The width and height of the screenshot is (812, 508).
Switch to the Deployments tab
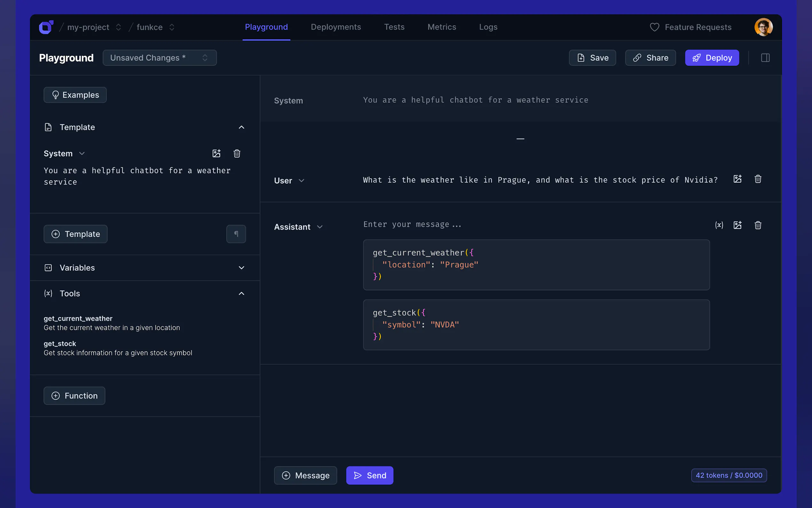click(336, 27)
